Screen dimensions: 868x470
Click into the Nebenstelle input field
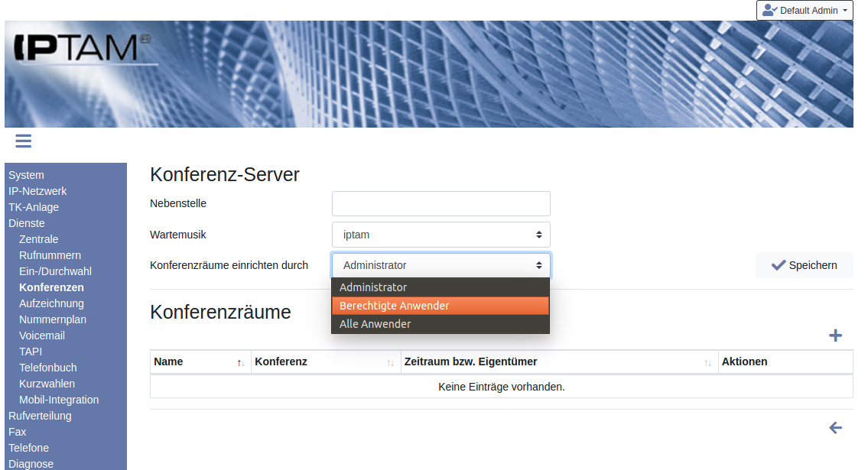pyautogui.click(x=441, y=203)
